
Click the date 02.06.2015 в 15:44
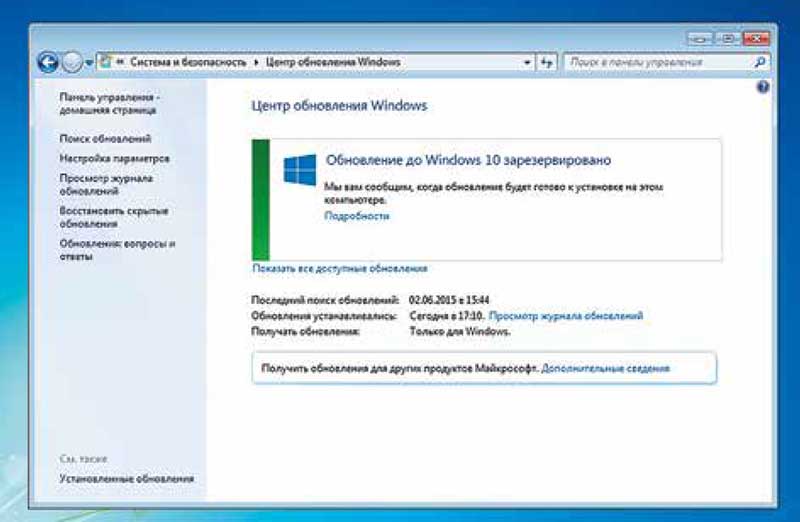point(449,300)
